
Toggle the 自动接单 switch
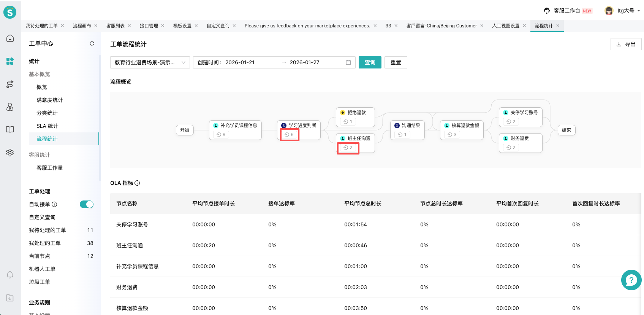pyautogui.click(x=87, y=204)
